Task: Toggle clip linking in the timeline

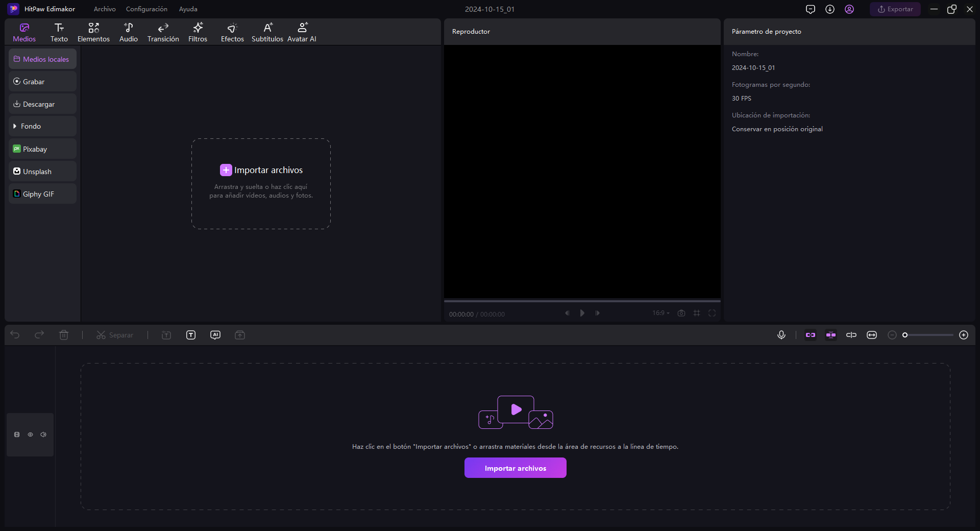Action: 810,335
